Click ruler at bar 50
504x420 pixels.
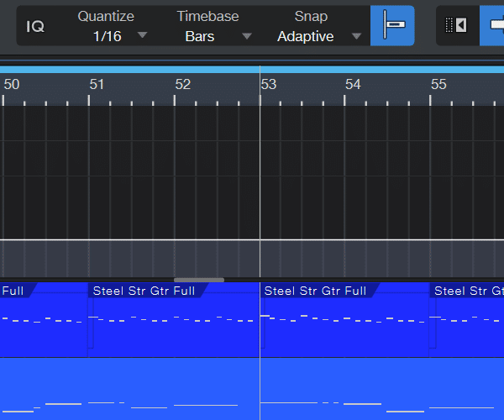click(12, 85)
